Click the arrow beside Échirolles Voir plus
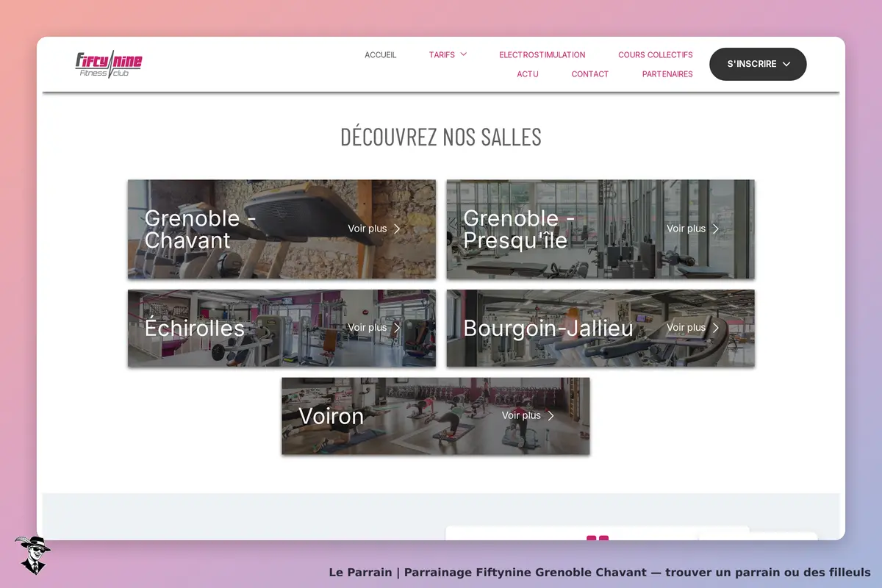The width and height of the screenshot is (882, 588). (397, 328)
